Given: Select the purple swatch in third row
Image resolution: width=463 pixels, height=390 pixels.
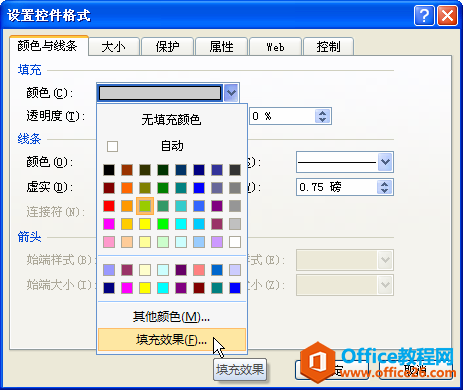Looking at the screenshot, I should coord(217,206).
